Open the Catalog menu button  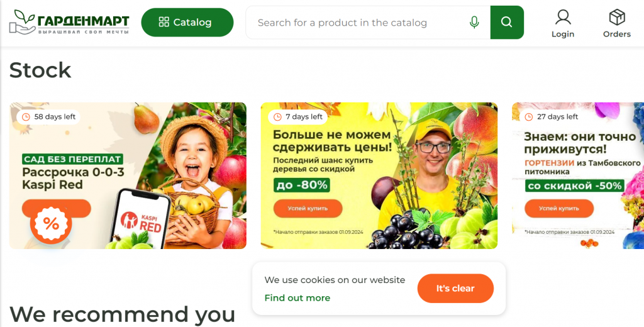point(187,22)
